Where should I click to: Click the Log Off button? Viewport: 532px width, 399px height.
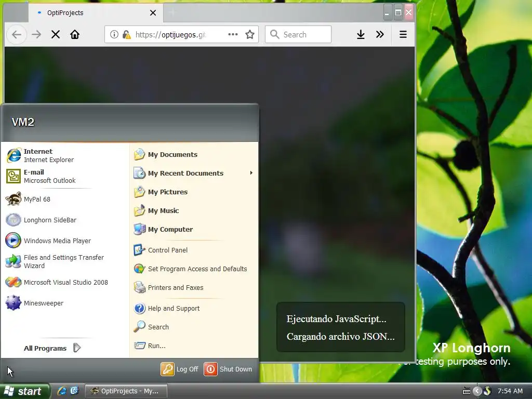[179, 369]
